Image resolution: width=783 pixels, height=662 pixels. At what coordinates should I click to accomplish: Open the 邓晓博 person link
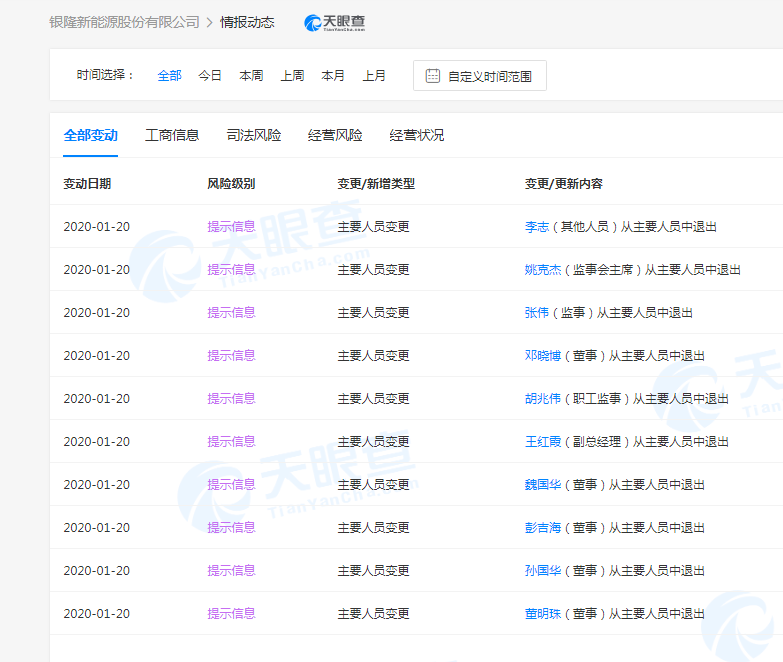[x=543, y=355]
